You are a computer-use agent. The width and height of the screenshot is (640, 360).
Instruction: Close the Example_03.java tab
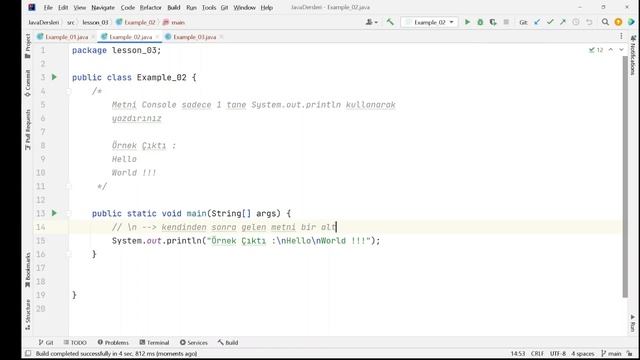tap(221, 37)
